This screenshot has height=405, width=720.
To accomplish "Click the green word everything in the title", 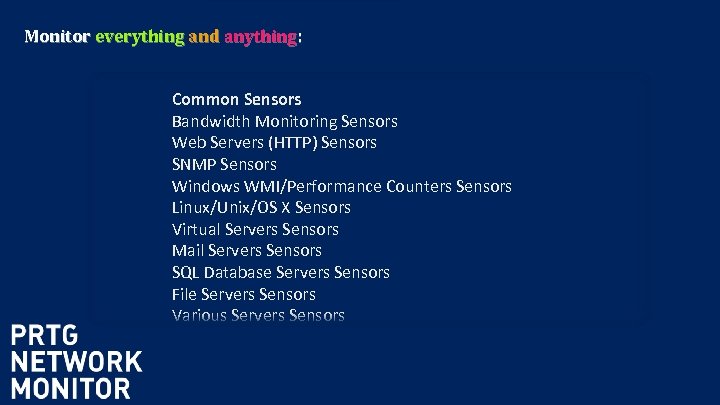I will [x=139, y=37].
